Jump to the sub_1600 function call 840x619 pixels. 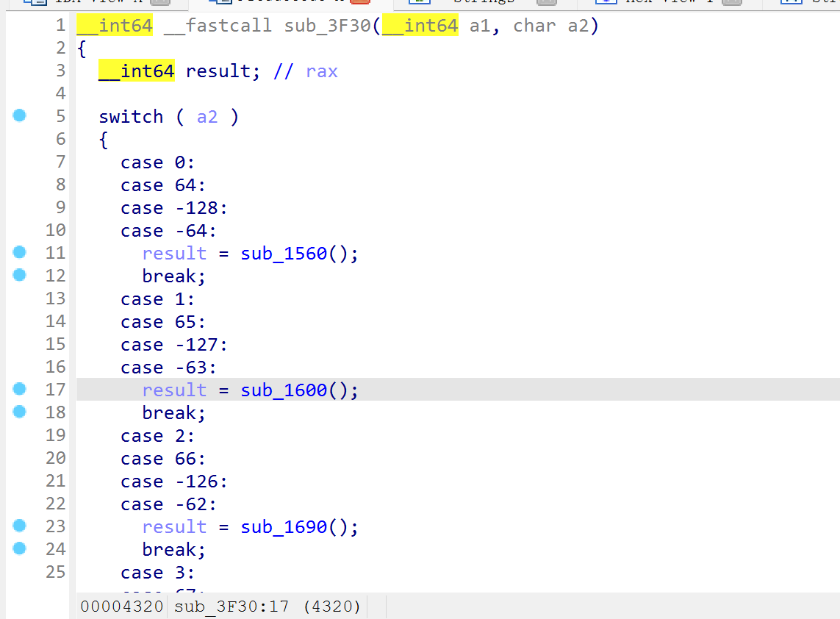coord(284,390)
